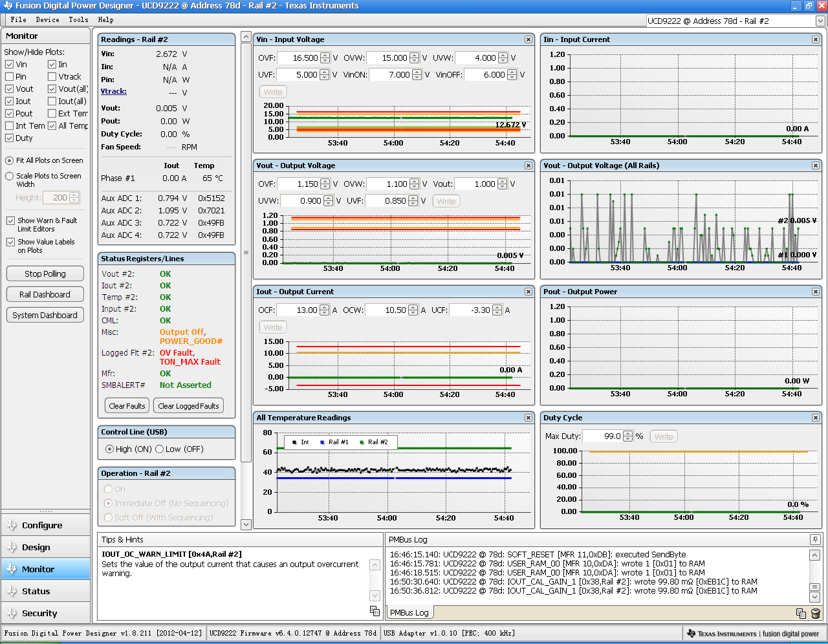Click the Tips & Hints scroll down arrow
Screen dimensions: 828x644
(x=375, y=596)
